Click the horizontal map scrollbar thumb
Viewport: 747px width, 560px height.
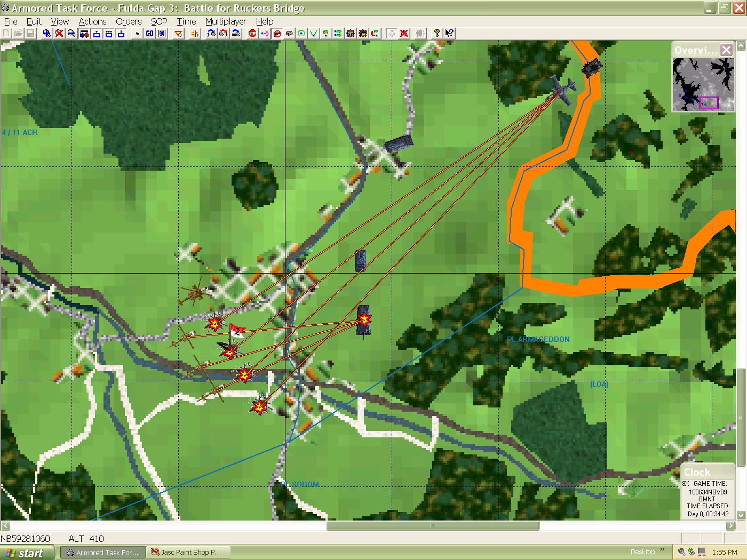(x=432, y=526)
